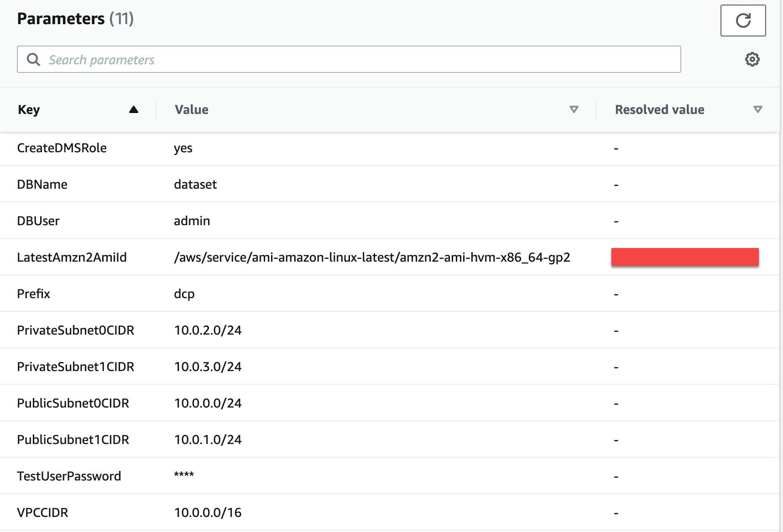
Task: Click the value 'admin'
Action: [x=192, y=221]
